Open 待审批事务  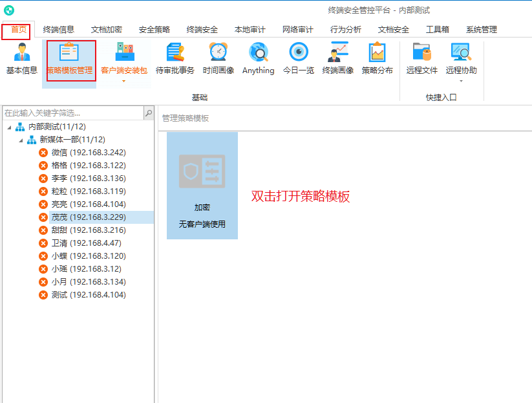tap(175, 59)
